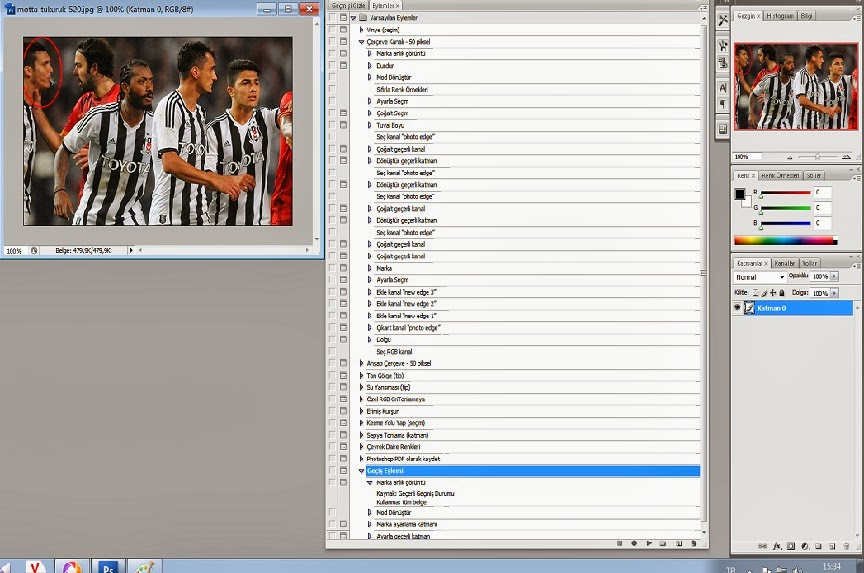Image resolution: width=864 pixels, height=573 pixels.
Task: Switch to the Yollar paths tab
Action: [x=809, y=263]
